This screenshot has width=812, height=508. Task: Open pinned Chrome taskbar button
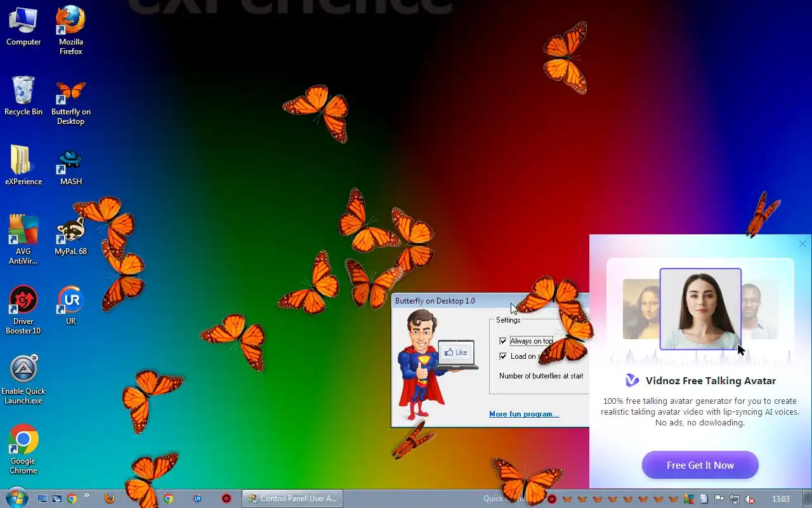[168, 498]
